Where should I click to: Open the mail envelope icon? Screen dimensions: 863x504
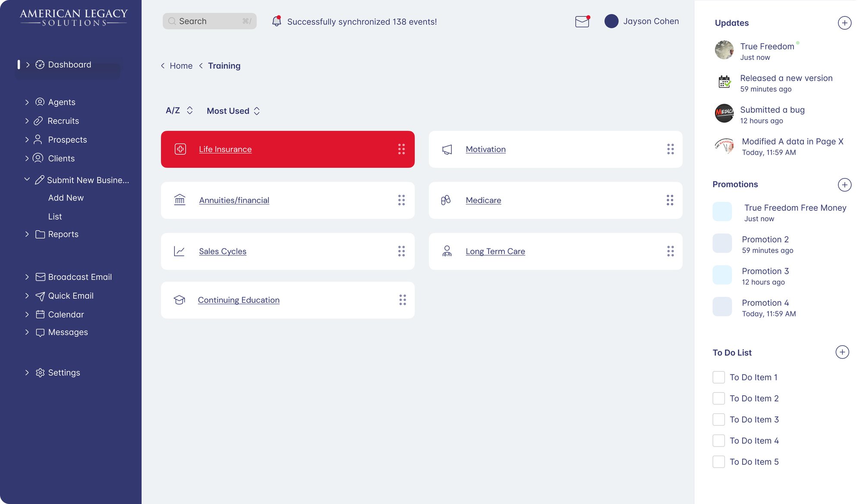pos(582,21)
